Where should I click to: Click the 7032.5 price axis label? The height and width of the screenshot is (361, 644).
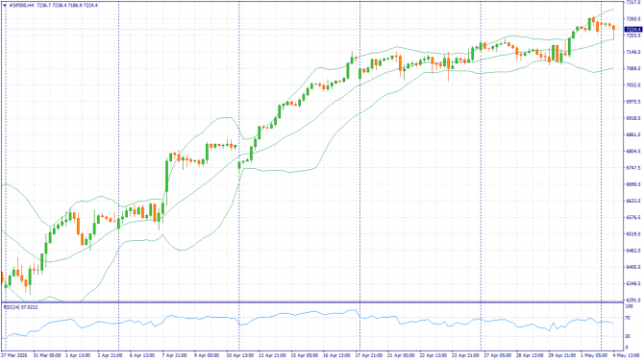(633, 84)
